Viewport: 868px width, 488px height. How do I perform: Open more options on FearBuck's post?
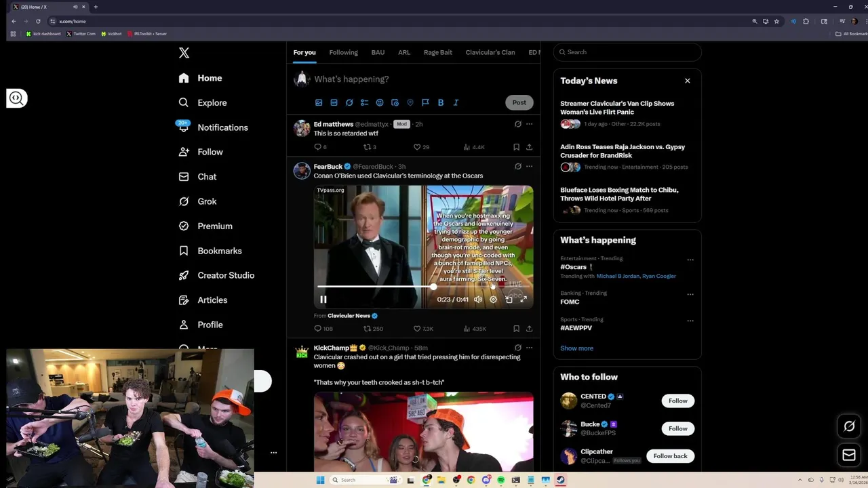[x=530, y=166]
